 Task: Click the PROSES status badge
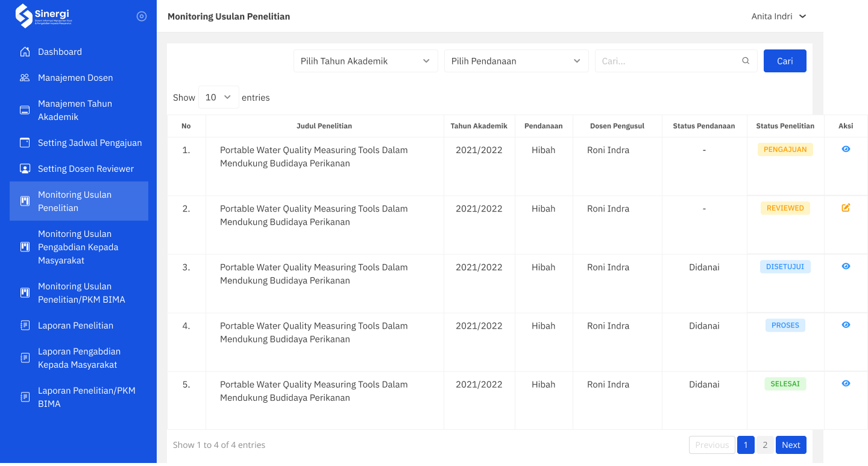785,325
